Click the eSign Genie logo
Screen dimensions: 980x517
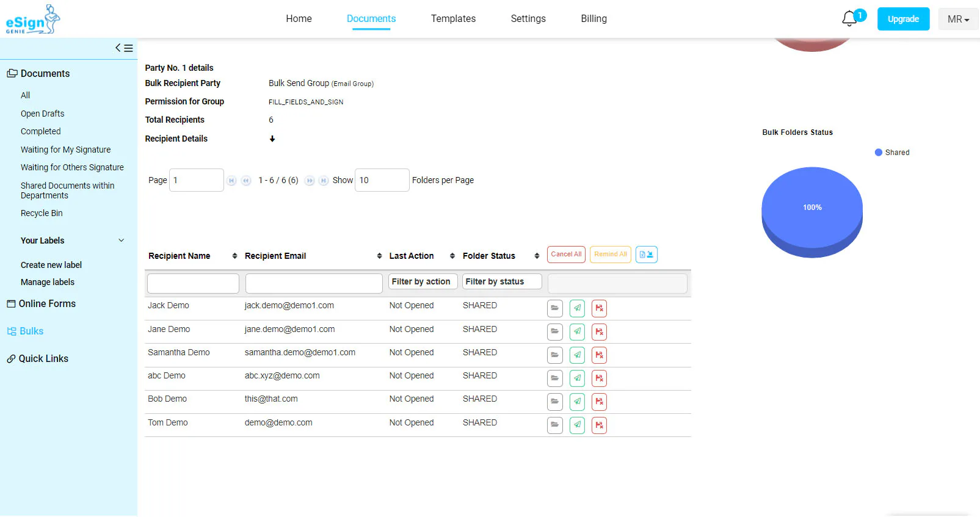tap(33, 20)
